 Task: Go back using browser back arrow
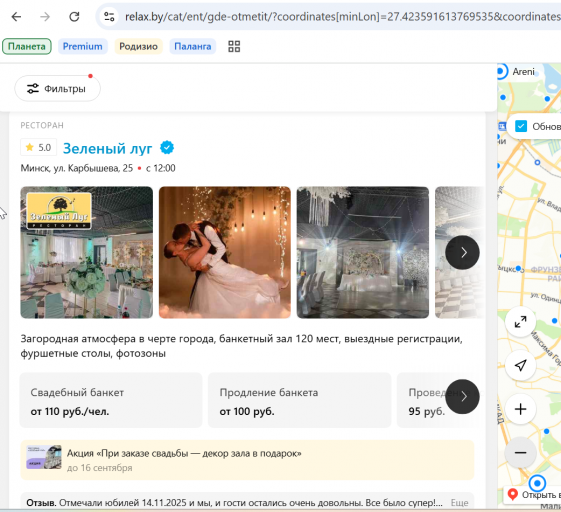(x=16, y=16)
